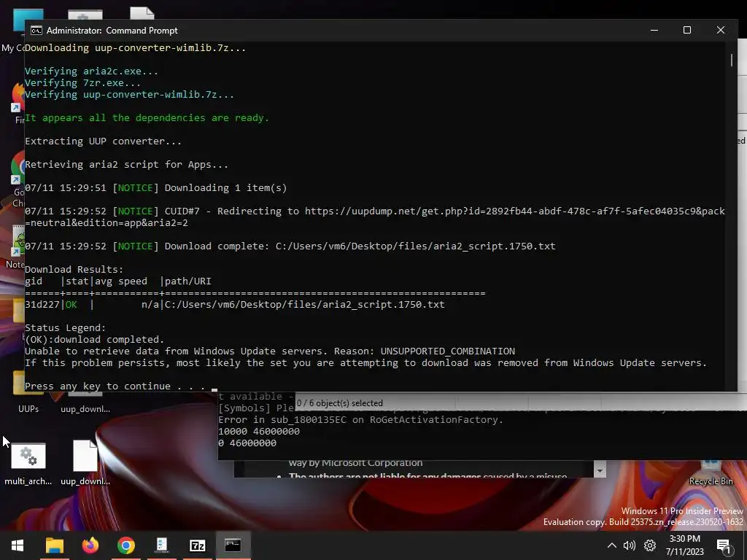Open the Windows Start menu

tap(18, 545)
